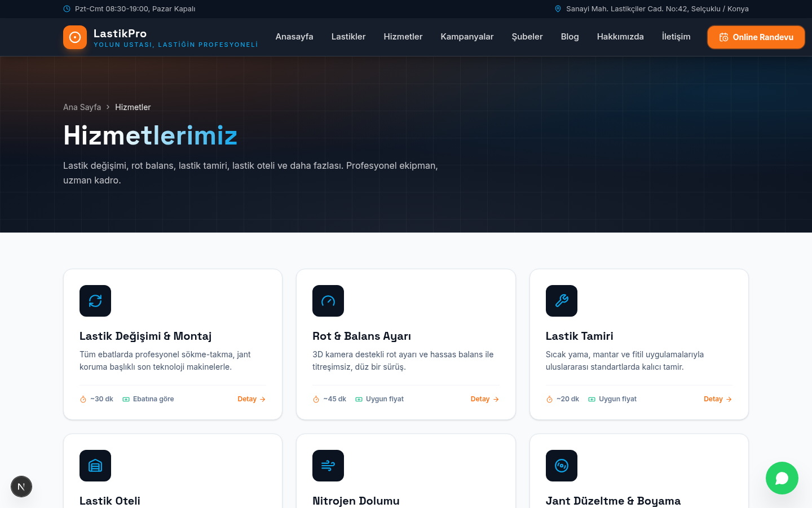
Task: Click the Lastik Oteli card title
Action: [x=110, y=501]
